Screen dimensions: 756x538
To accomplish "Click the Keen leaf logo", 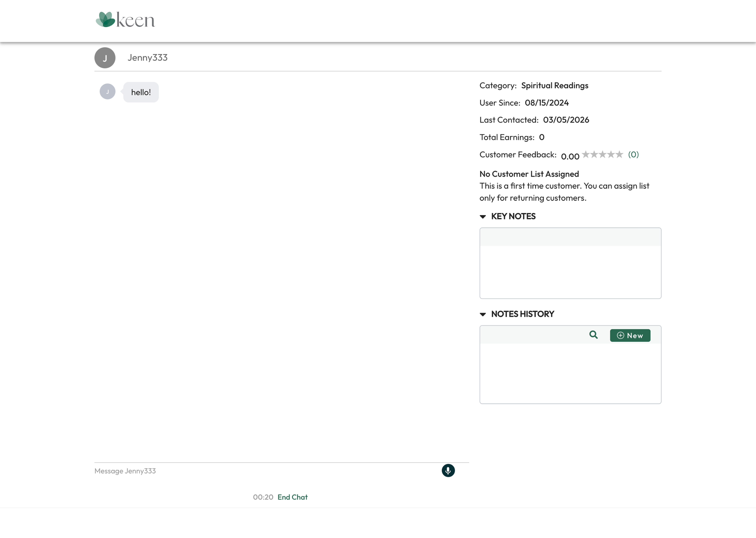I will (x=105, y=20).
